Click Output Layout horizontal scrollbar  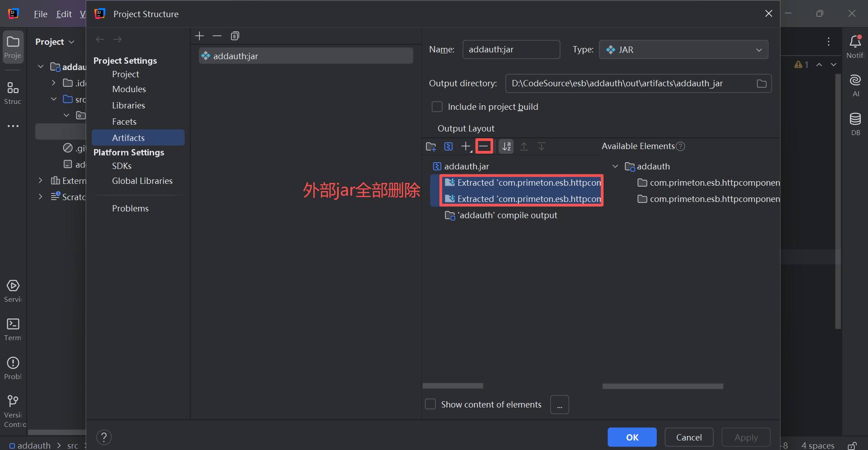(453, 386)
